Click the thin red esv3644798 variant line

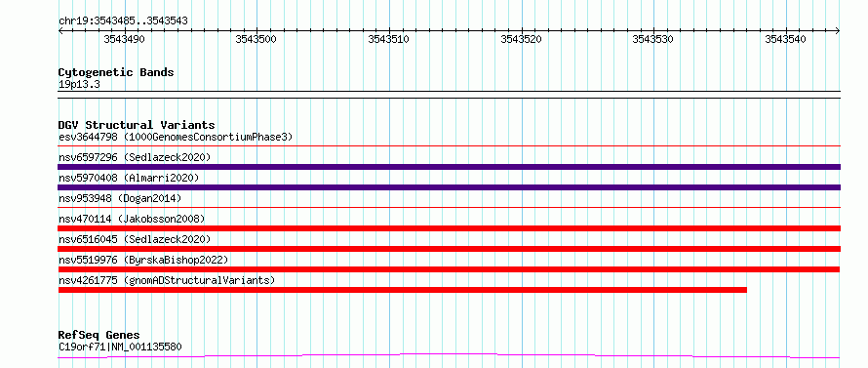(450, 146)
